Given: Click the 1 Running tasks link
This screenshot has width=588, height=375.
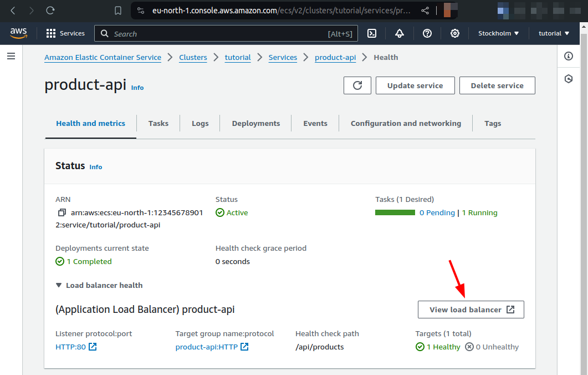Looking at the screenshot, I should 479,213.
